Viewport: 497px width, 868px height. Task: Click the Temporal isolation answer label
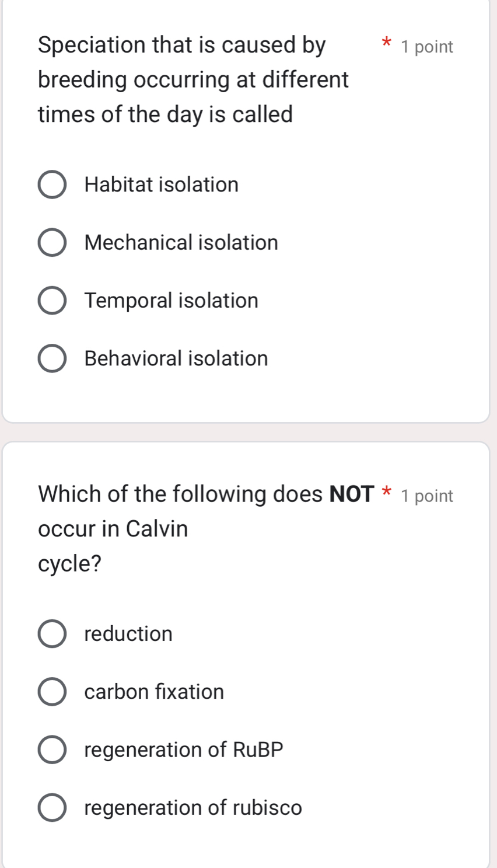tap(171, 300)
